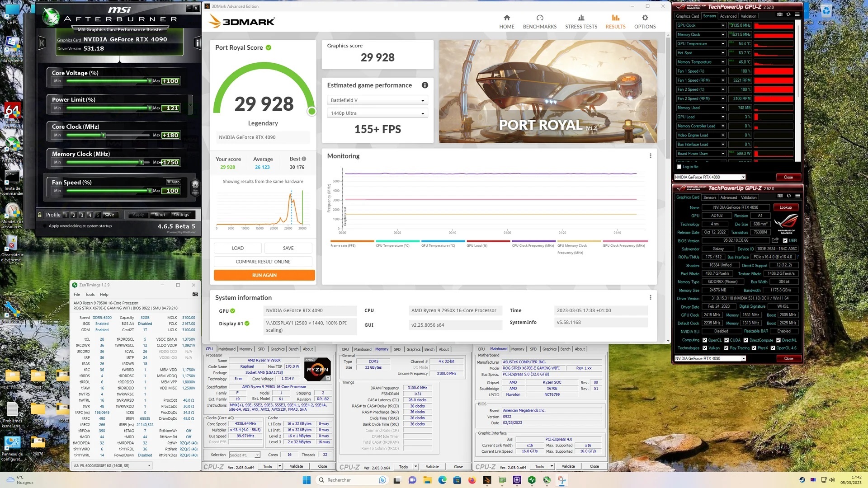Open the 3DMark Options gear icon
Viewport: 868px width, 488px height.
point(645,18)
